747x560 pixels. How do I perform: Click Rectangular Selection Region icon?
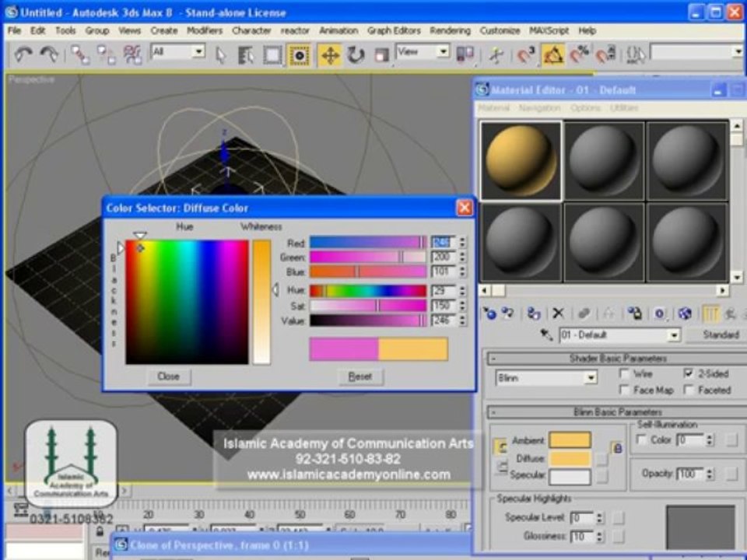click(272, 55)
